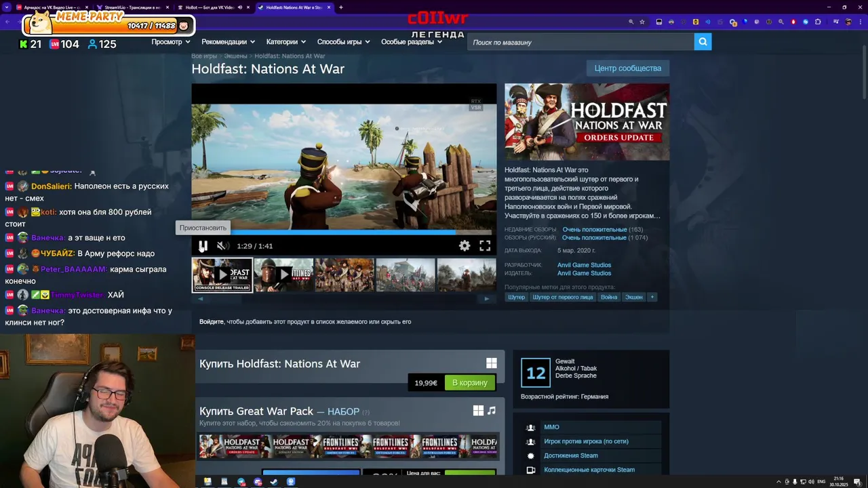Switch ENG keyboard language indicator
The height and width of the screenshot is (488, 868).
[821, 482]
